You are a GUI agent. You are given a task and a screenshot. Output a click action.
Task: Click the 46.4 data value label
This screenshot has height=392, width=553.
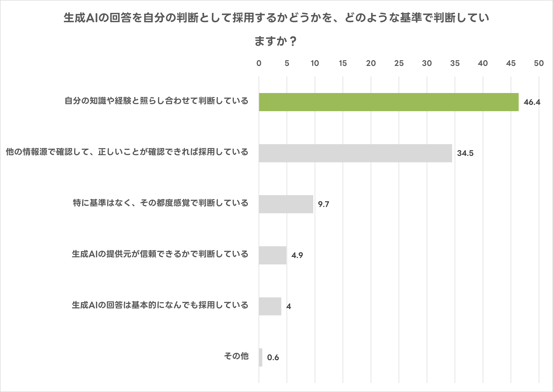[532, 102]
